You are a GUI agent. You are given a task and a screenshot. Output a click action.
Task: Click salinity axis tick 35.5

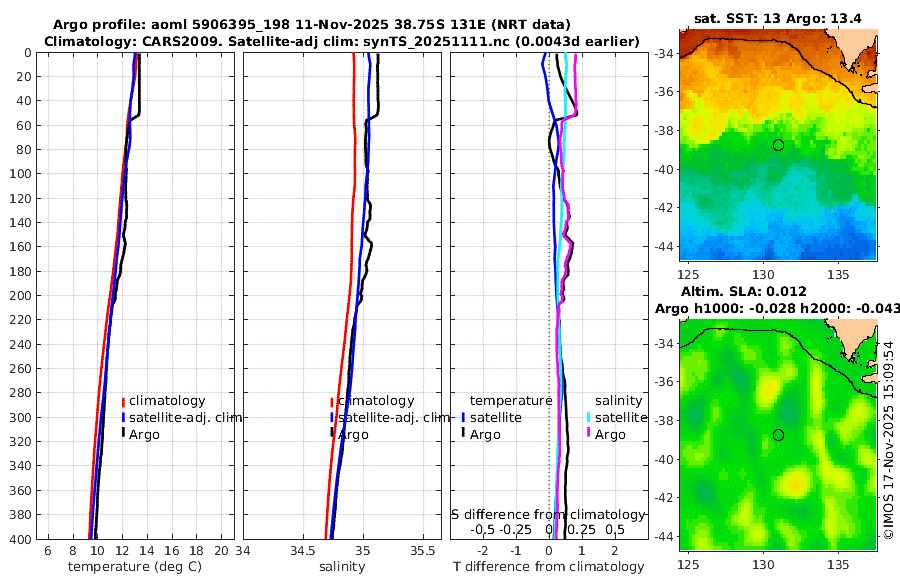click(422, 551)
